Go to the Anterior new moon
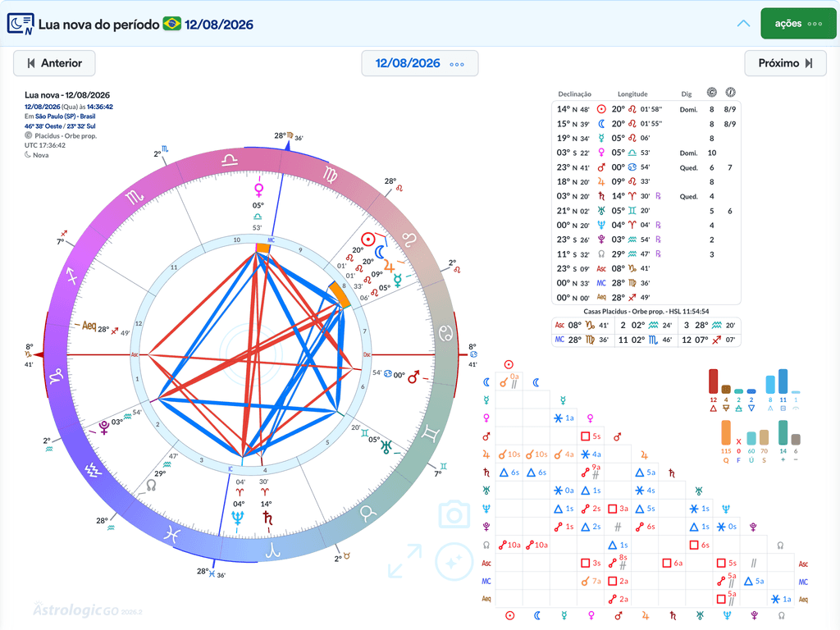This screenshot has height=630, width=840. click(x=55, y=63)
